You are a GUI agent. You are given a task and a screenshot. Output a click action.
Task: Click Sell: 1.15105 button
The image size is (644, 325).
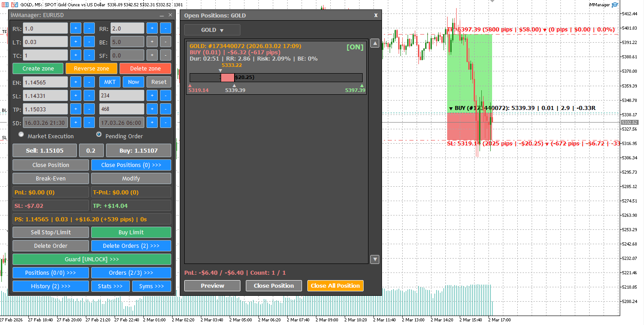pos(44,150)
